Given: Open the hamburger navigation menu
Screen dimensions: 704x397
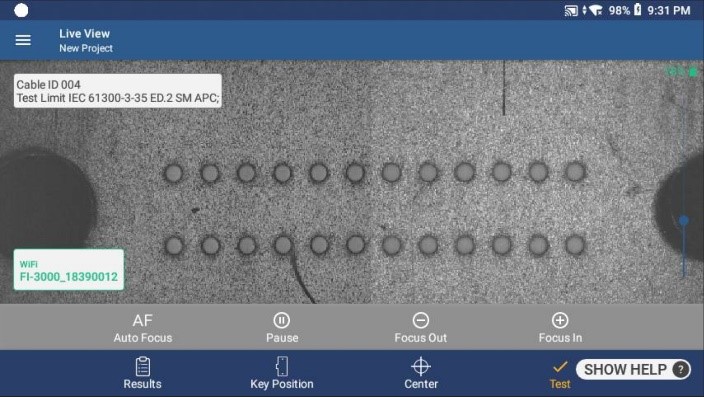Looking at the screenshot, I should coord(23,40).
